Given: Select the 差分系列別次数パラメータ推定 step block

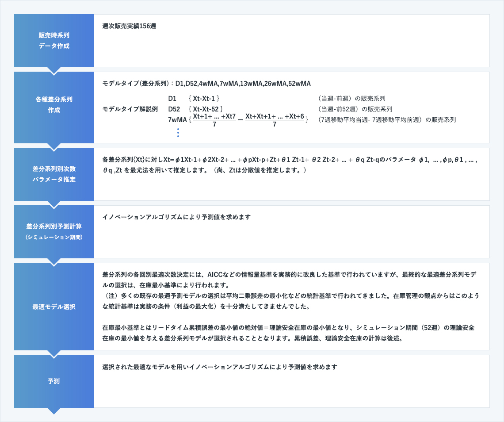Looking at the screenshot, I should (53, 174).
